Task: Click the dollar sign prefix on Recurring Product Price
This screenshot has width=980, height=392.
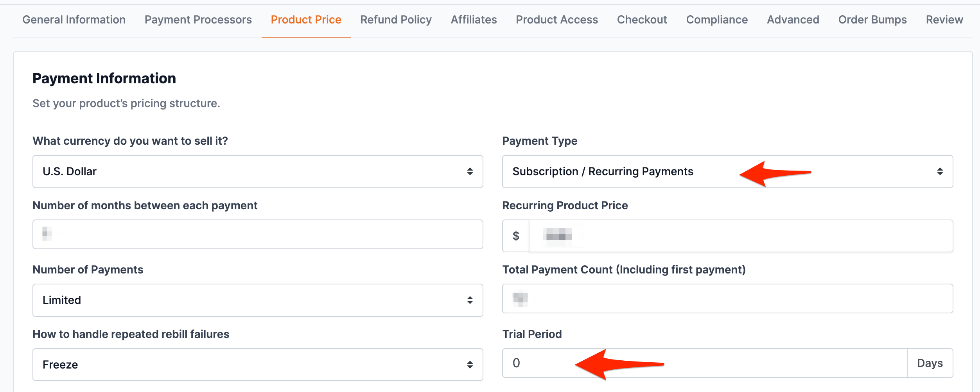Action: [x=515, y=235]
